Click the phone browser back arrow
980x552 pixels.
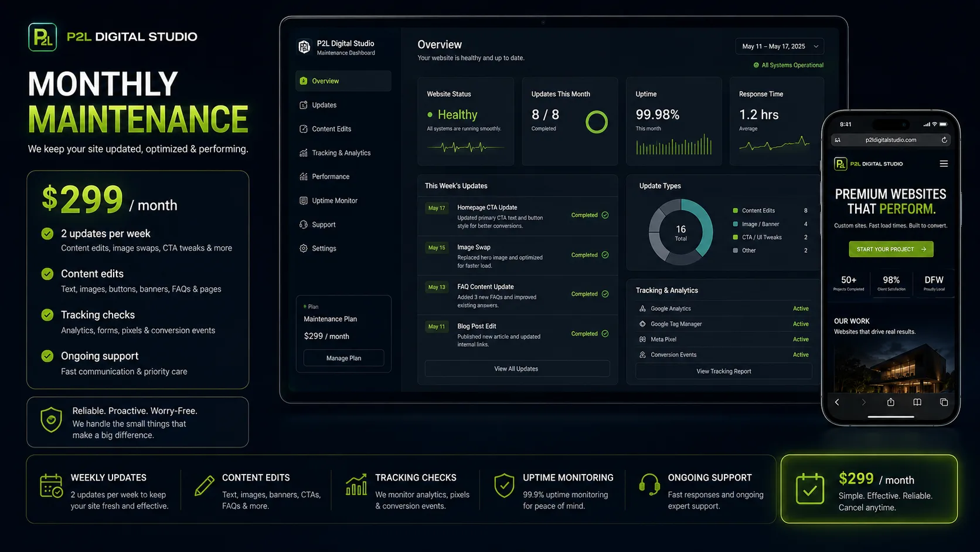(837, 402)
